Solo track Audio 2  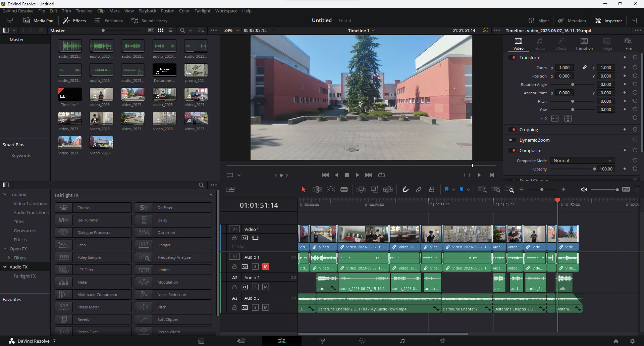click(255, 287)
